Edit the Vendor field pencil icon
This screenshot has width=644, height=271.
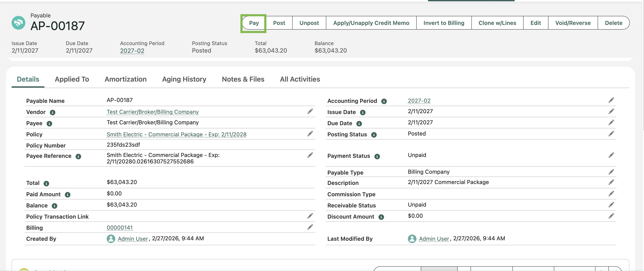310,111
